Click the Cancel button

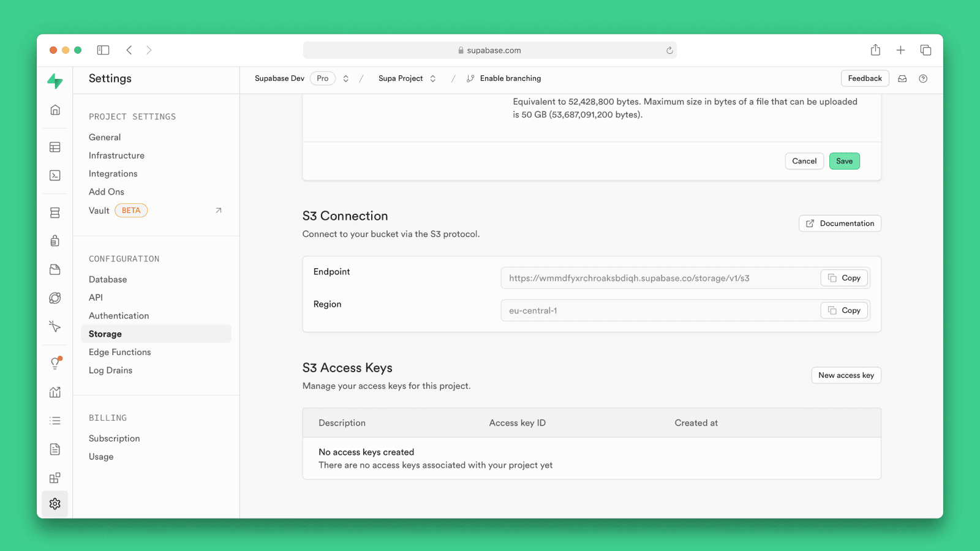[804, 161]
